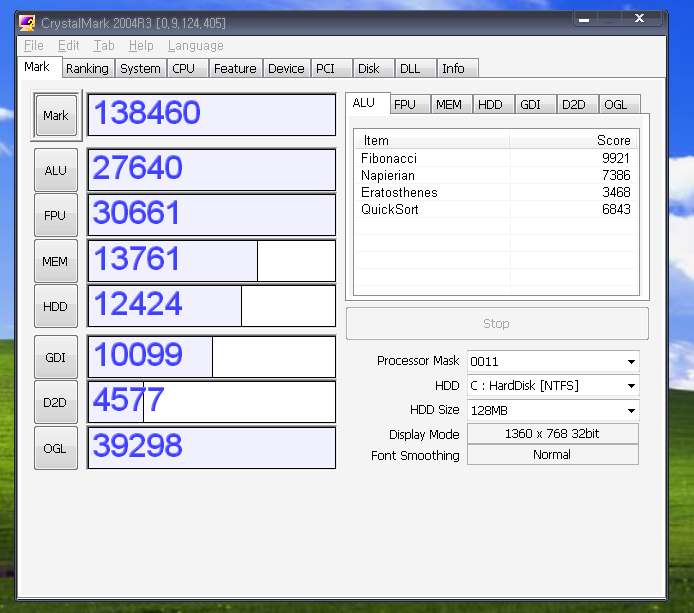
Task: Show MEM details tab in results panel
Action: (x=451, y=104)
